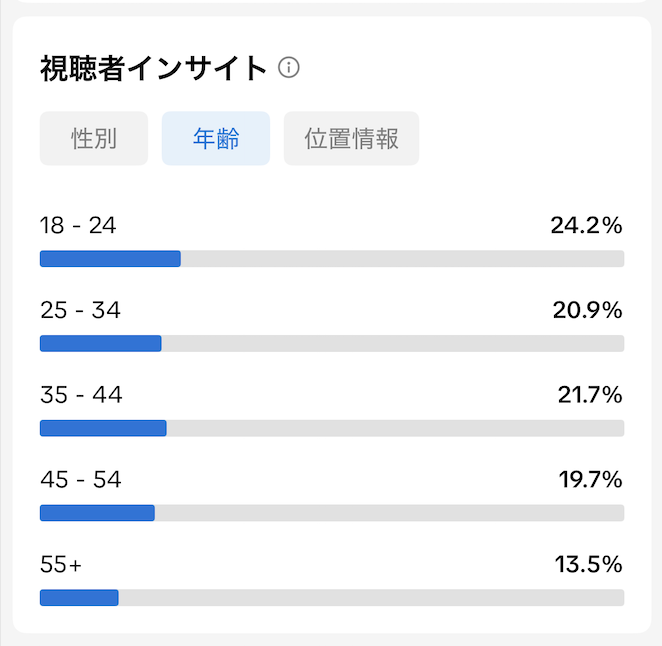Click the 19.7% percentage value
Image resolution: width=662 pixels, height=646 pixels.
[x=591, y=480]
